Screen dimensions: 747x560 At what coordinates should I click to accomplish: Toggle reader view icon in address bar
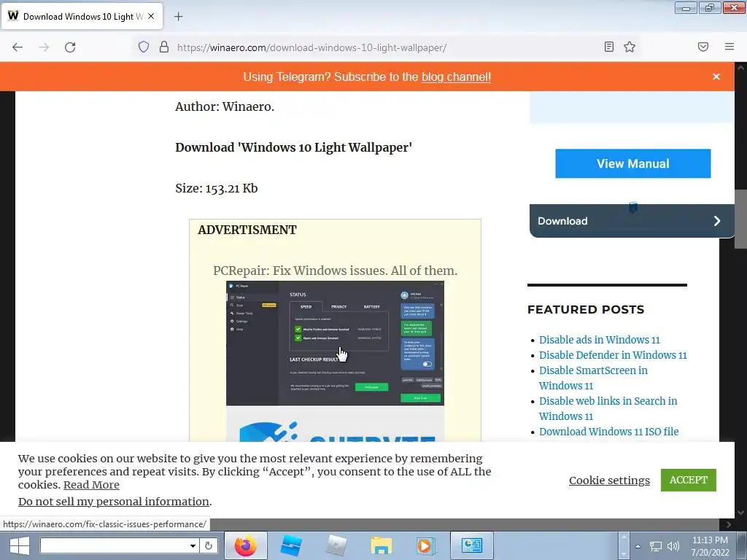pos(608,47)
